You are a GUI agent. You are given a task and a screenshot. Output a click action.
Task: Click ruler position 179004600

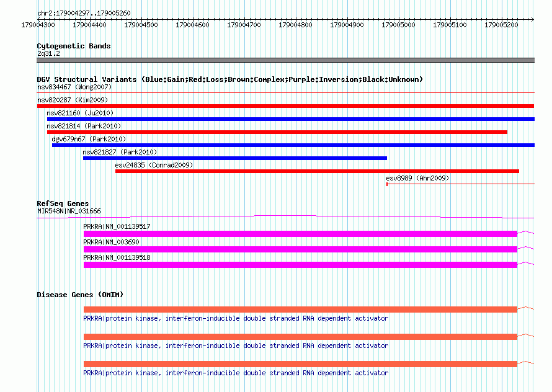pos(192,25)
